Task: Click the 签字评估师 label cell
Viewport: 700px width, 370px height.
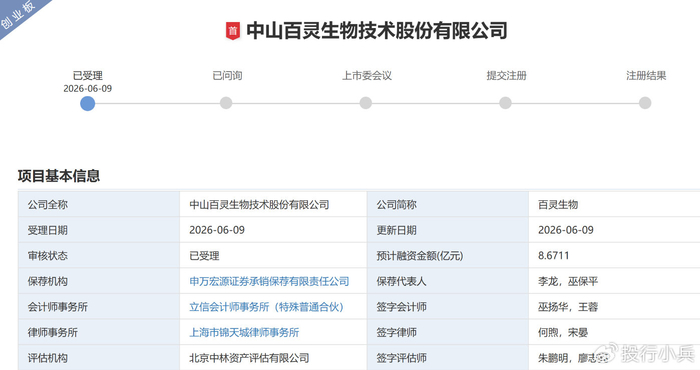Action: [x=448, y=358]
